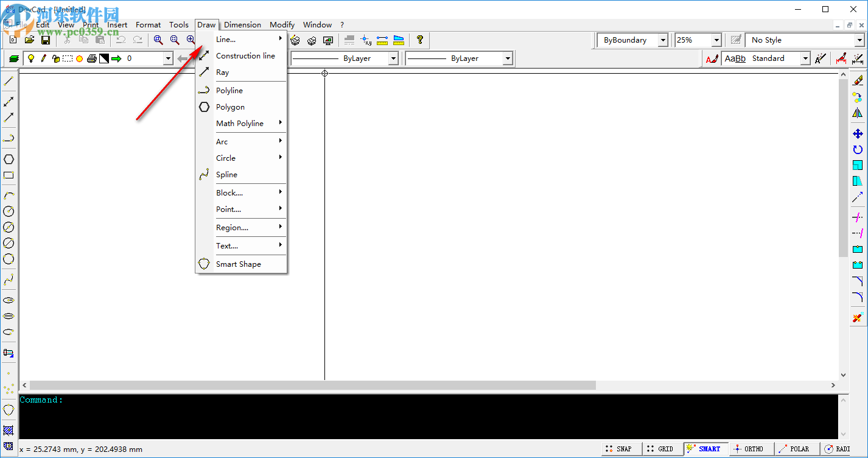The image size is (868, 458).
Task: Open the No Style dropdown
Action: pos(859,40)
